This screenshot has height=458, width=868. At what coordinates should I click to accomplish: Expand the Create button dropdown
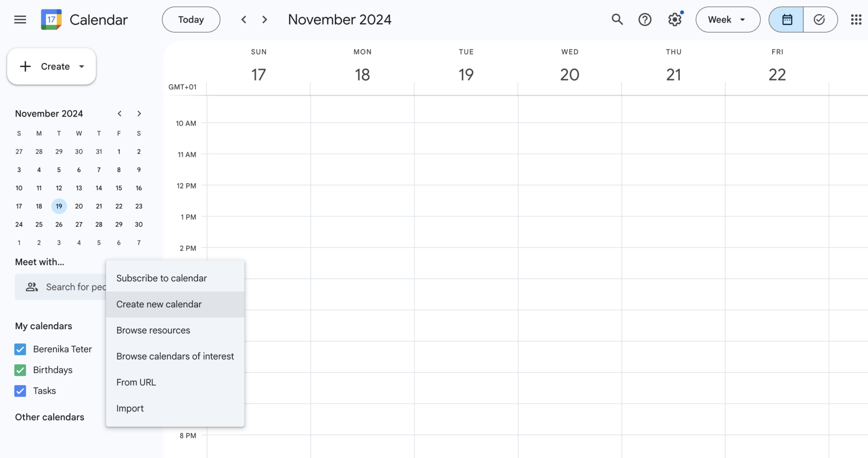point(82,67)
